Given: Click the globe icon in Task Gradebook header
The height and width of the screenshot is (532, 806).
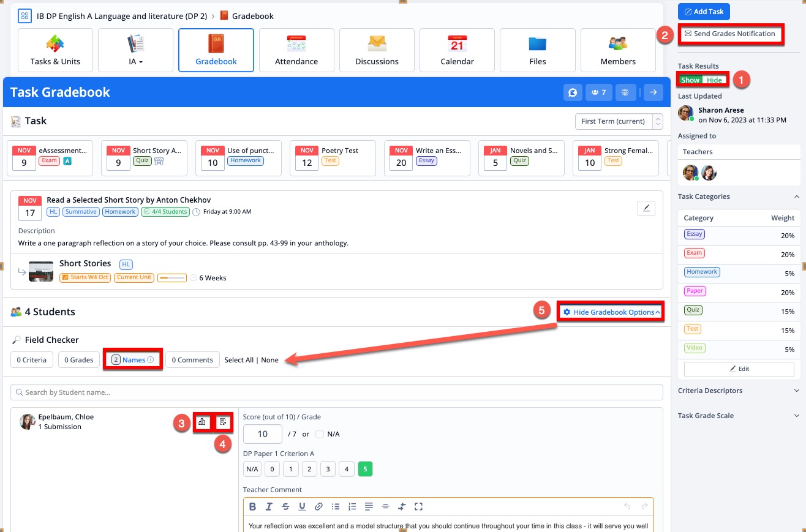Looking at the screenshot, I should [625, 92].
